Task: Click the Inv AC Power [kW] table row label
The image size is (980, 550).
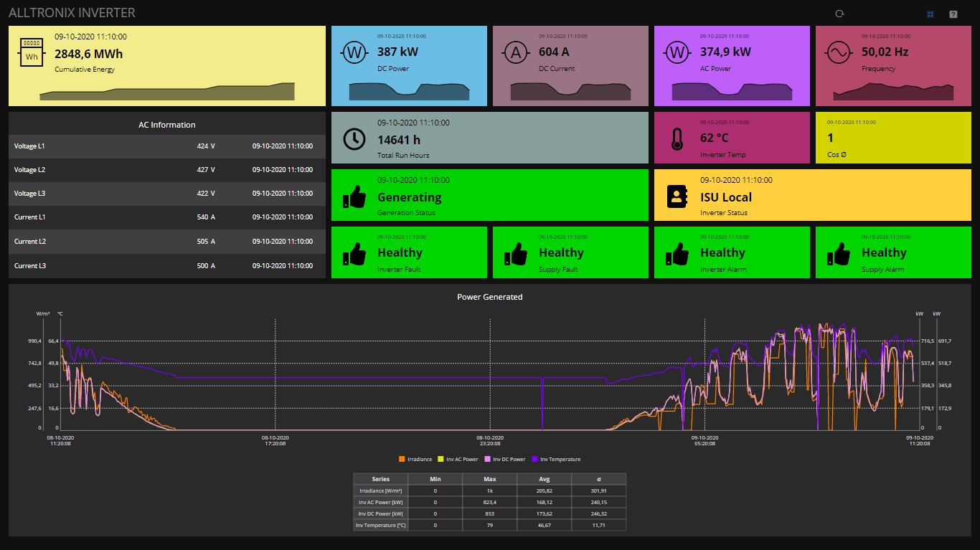Action: click(381, 502)
